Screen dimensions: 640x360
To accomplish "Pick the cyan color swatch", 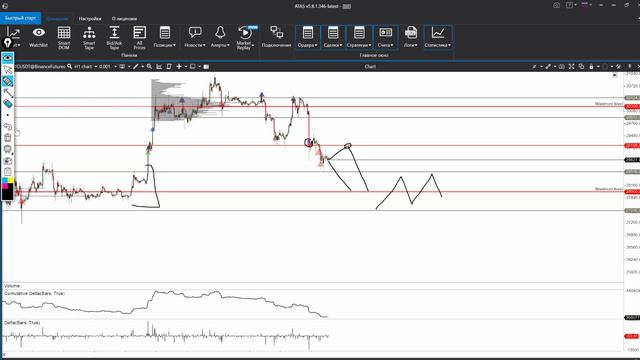I will pos(5,180).
